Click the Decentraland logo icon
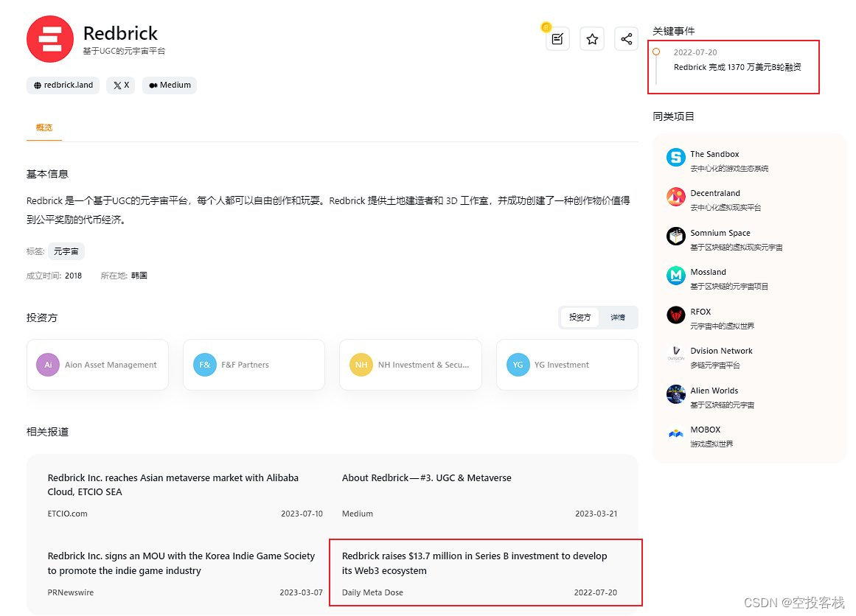The width and height of the screenshot is (856, 616). [x=676, y=197]
